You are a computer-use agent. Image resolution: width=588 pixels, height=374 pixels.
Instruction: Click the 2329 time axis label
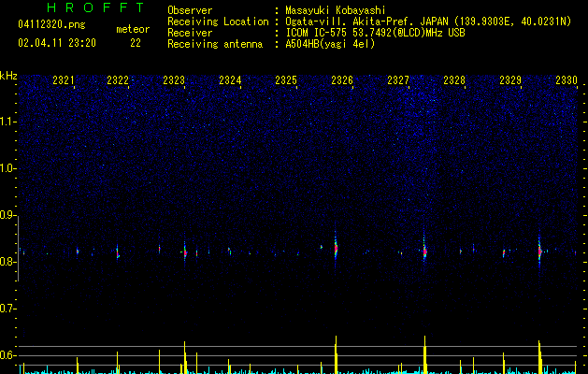(510, 80)
